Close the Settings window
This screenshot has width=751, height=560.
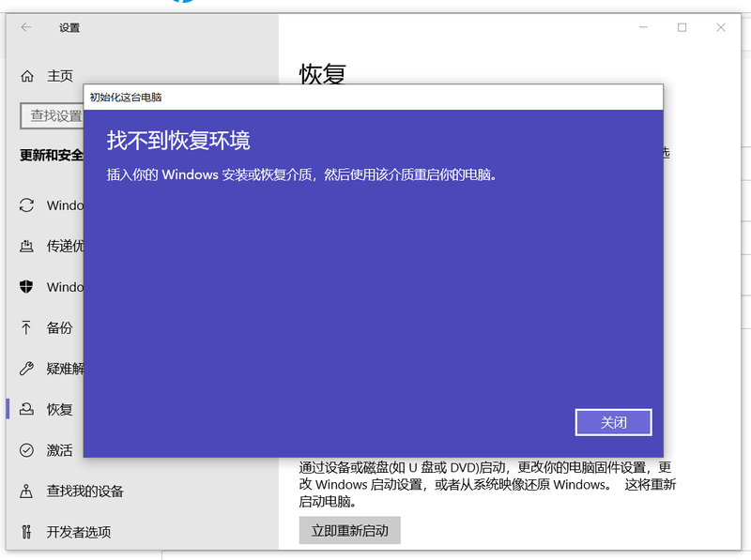[x=721, y=27]
